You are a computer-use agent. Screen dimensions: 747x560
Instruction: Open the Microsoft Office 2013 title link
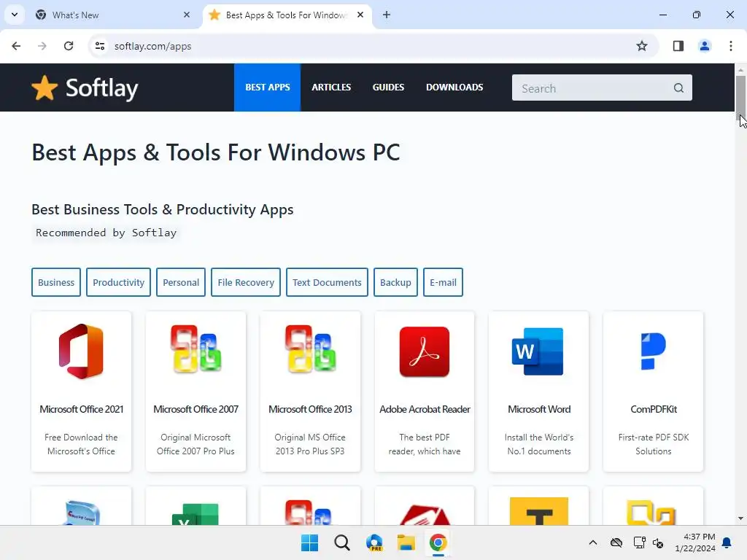[310, 409]
